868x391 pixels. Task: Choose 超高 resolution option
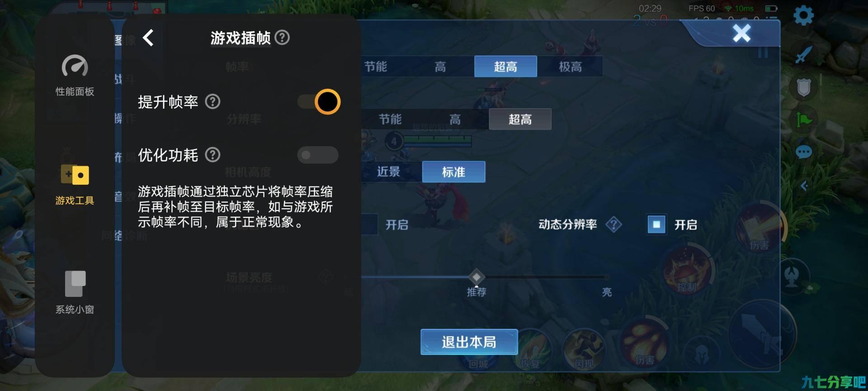coord(520,119)
